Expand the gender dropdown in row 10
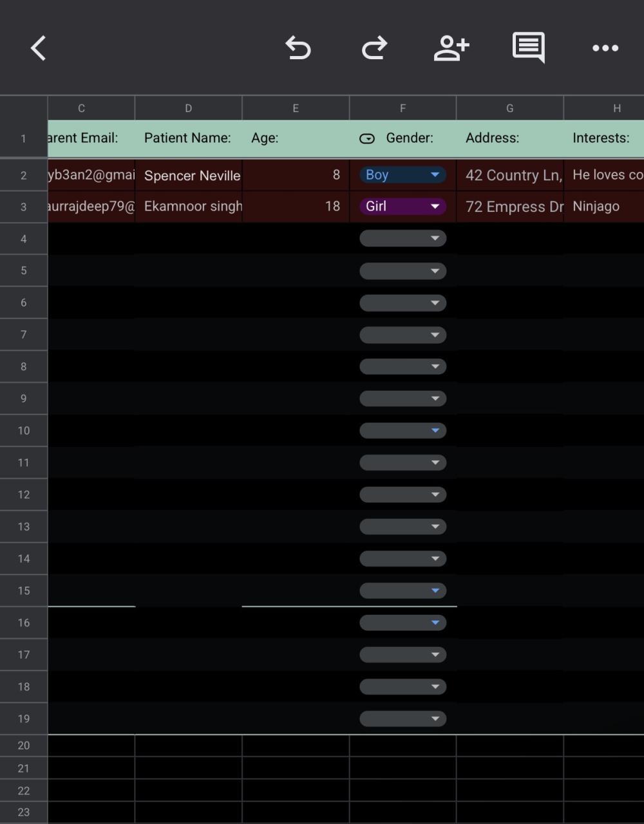The image size is (644, 824). click(x=402, y=430)
